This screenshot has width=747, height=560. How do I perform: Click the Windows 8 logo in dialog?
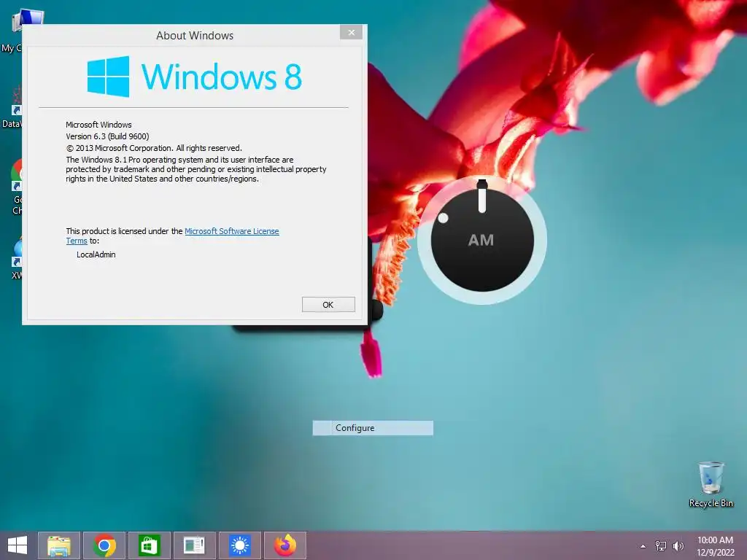194,76
